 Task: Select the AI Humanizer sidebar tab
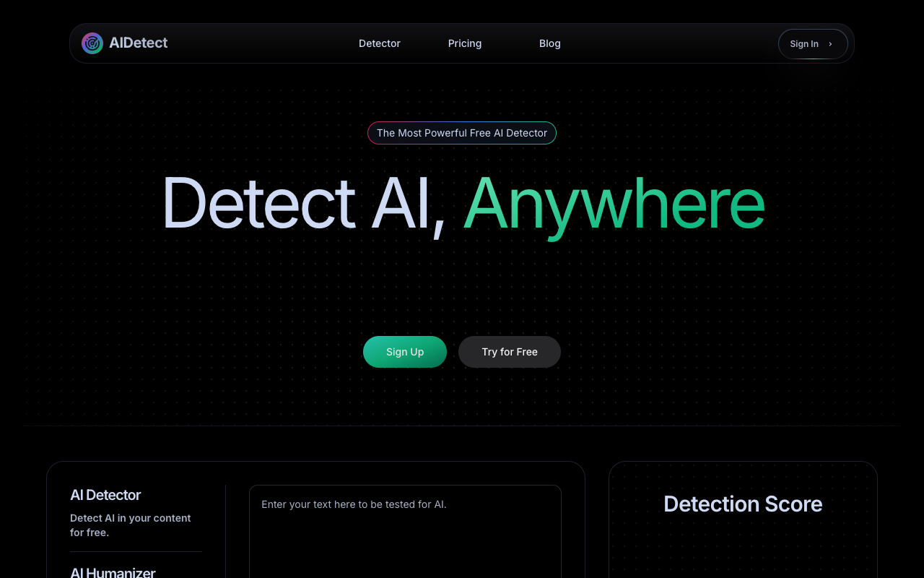(x=113, y=571)
